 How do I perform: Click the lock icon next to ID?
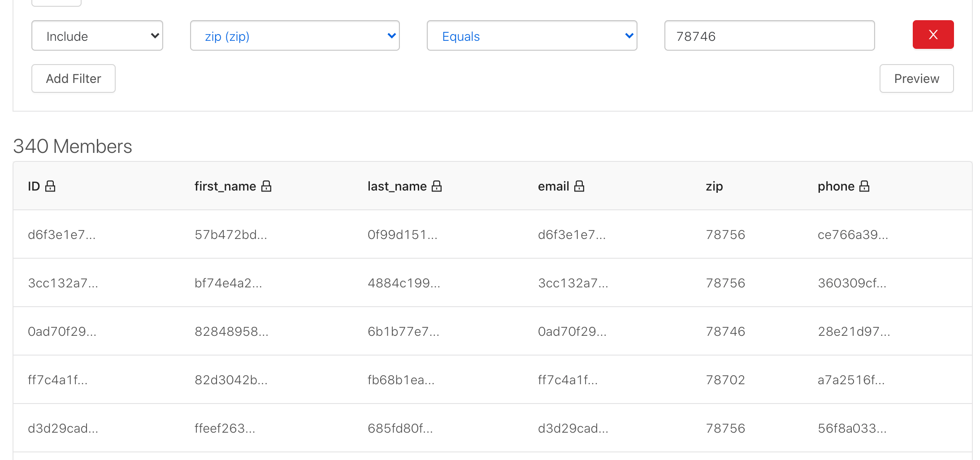pyautogui.click(x=50, y=186)
